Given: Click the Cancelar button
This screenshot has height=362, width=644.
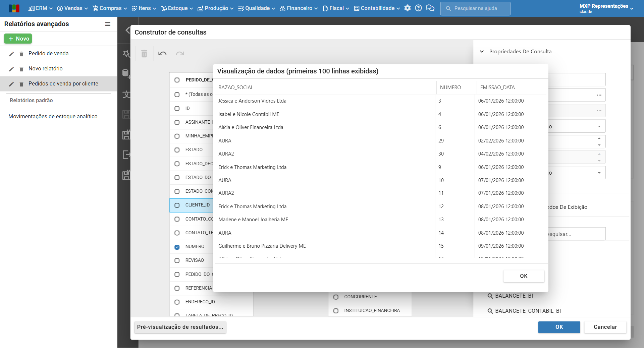Looking at the screenshot, I should tap(605, 327).
